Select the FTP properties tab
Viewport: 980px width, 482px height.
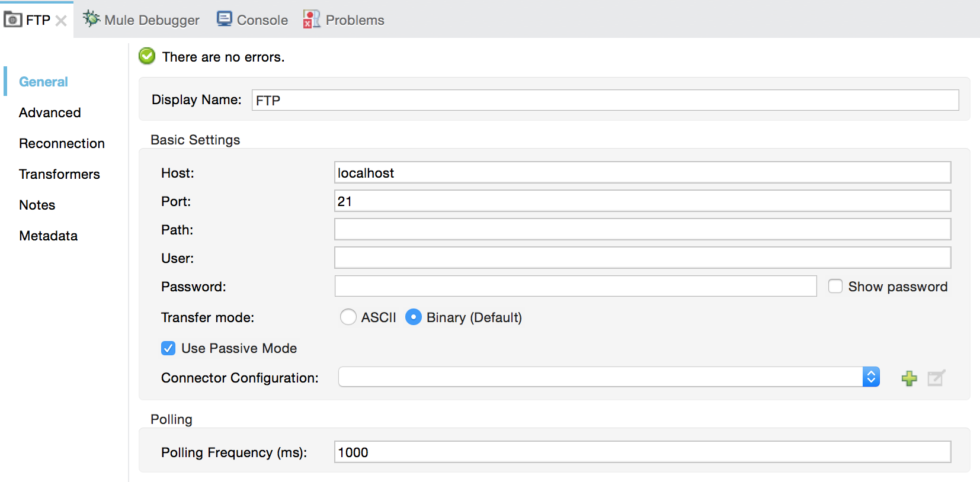point(36,20)
